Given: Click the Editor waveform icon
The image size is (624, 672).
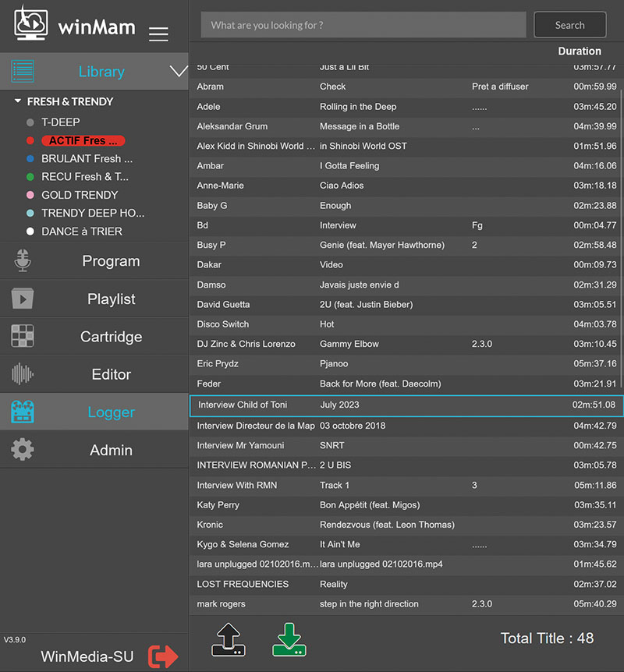Looking at the screenshot, I should coord(23,374).
